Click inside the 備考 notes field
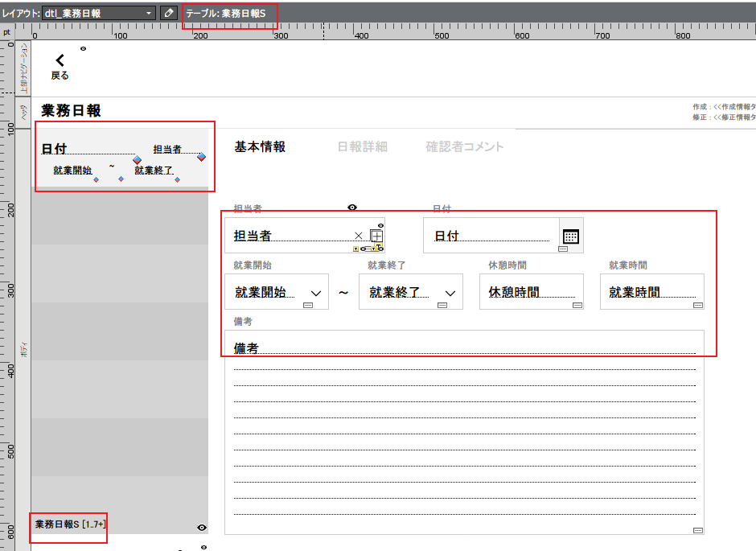This screenshot has width=756, height=551. pos(464,434)
